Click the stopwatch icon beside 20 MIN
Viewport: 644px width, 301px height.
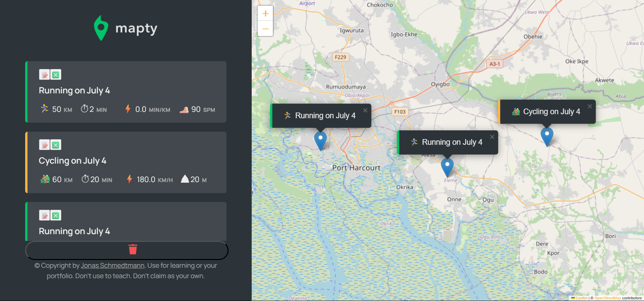click(85, 179)
